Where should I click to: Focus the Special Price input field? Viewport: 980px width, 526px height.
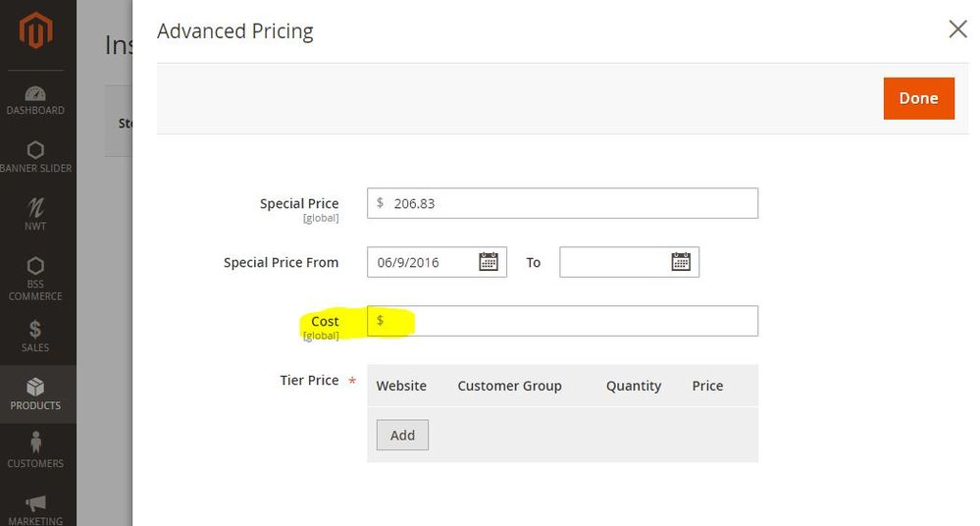coord(562,203)
